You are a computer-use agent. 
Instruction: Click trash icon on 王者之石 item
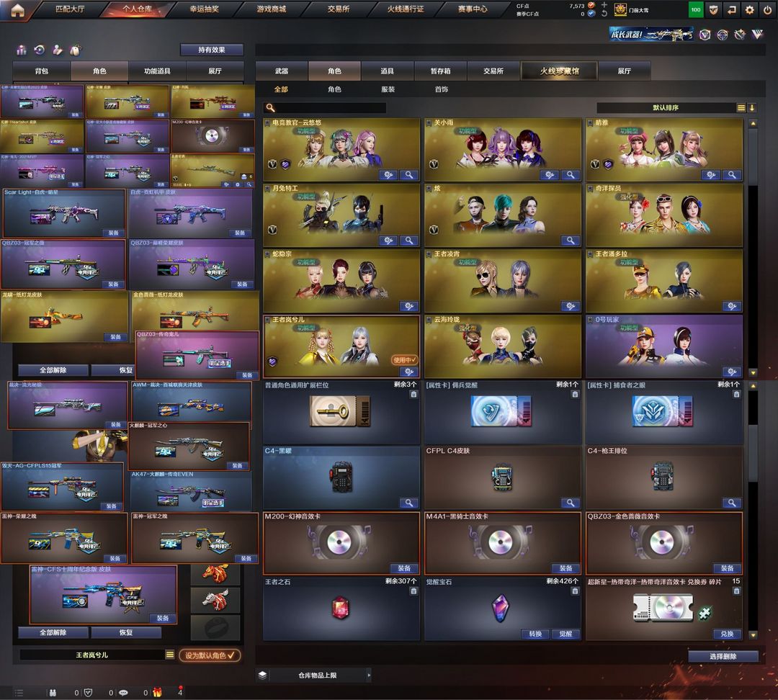click(x=413, y=591)
